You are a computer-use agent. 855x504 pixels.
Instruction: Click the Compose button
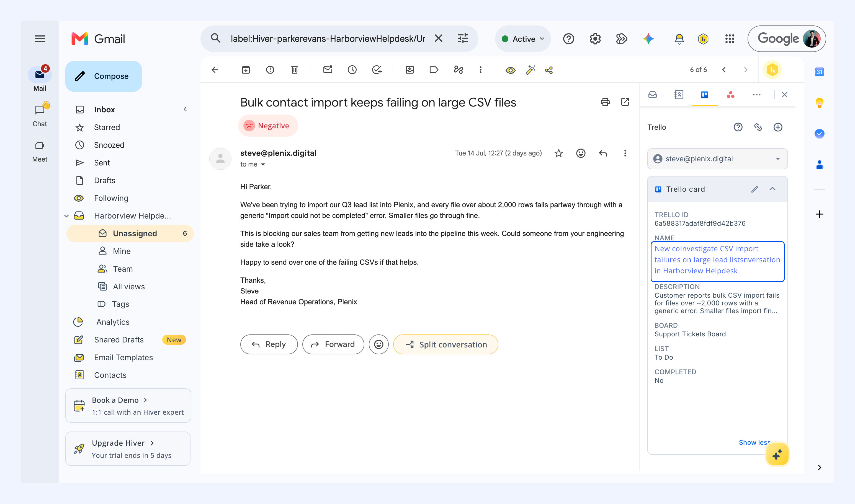click(x=104, y=76)
